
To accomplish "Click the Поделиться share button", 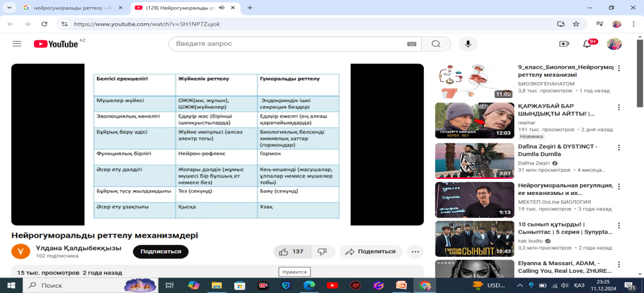I will point(371,251).
